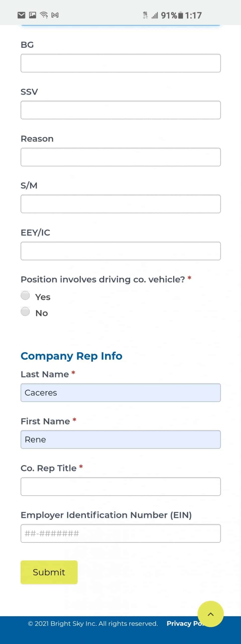Tap the image notification icon
Viewport: 241px width, 644px height.
[33, 15]
